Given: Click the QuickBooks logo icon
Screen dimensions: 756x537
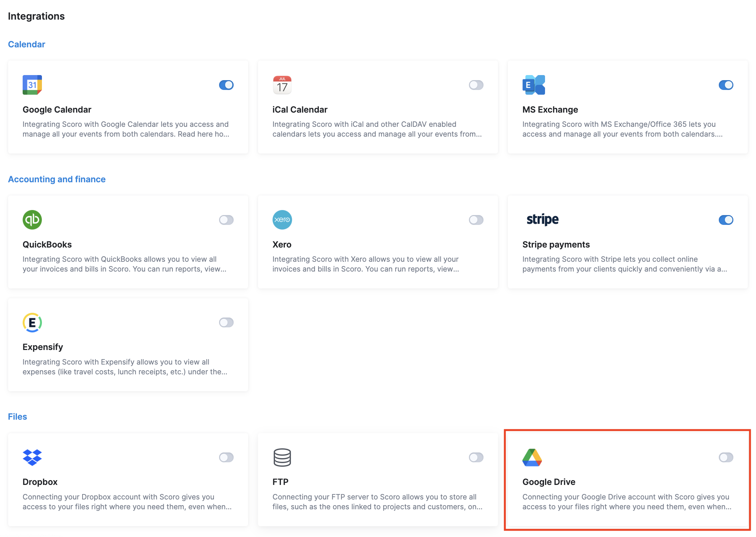Looking at the screenshot, I should 32,220.
